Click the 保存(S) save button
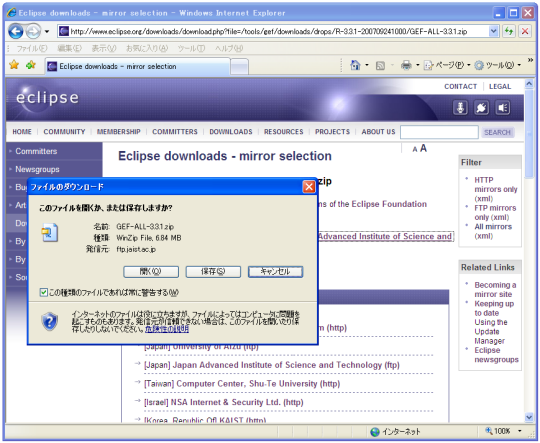The image size is (540, 443). 213,271
